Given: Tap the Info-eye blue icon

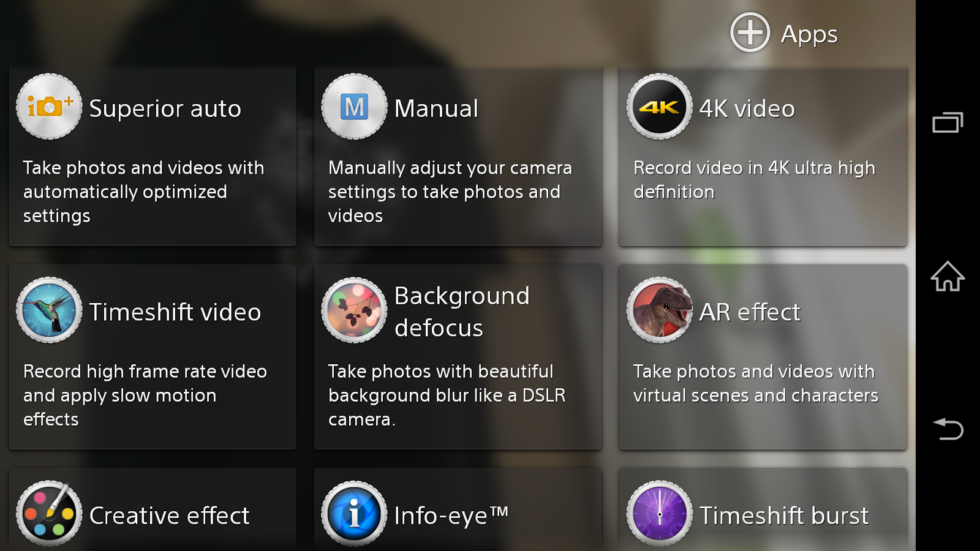Looking at the screenshot, I should 354,513.
